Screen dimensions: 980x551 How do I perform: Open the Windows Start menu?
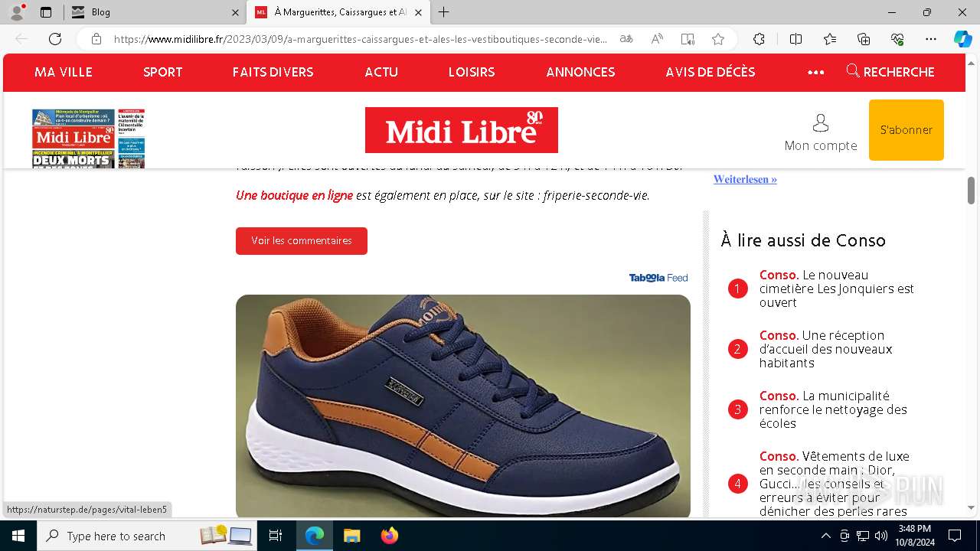pos(18,536)
